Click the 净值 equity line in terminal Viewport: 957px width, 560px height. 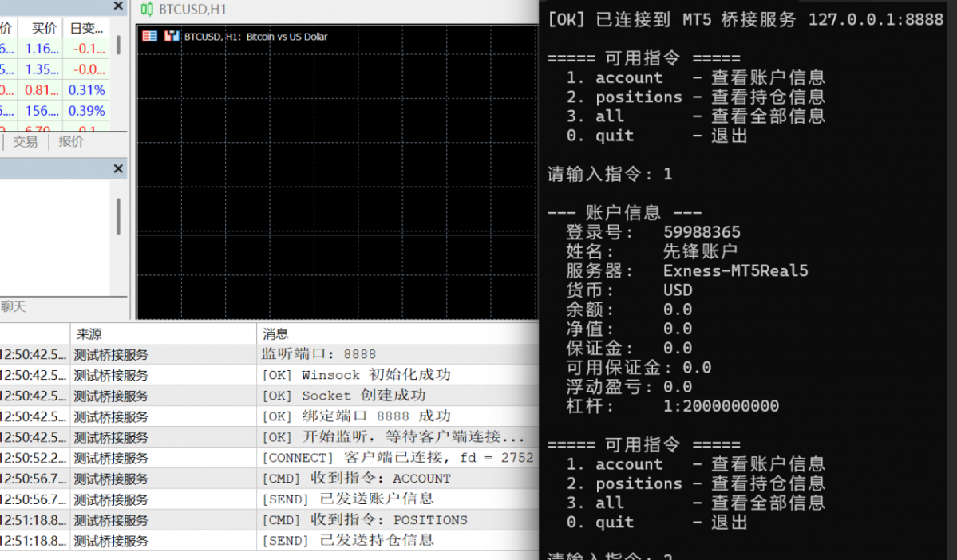tap(629, 329)
